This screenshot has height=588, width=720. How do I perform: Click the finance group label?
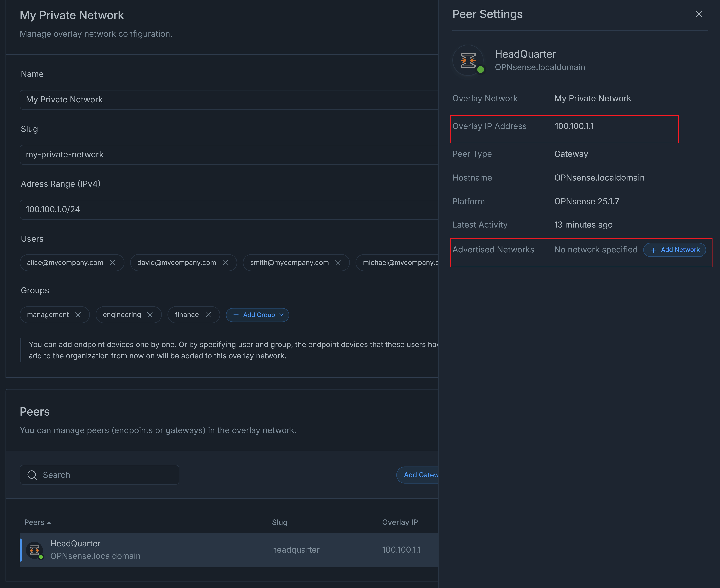click(x=187, y=315)
